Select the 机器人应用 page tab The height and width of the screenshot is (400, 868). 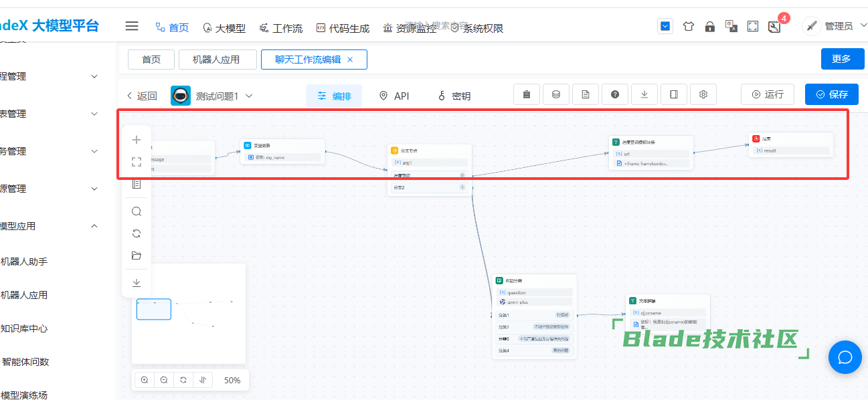[218, 60]
